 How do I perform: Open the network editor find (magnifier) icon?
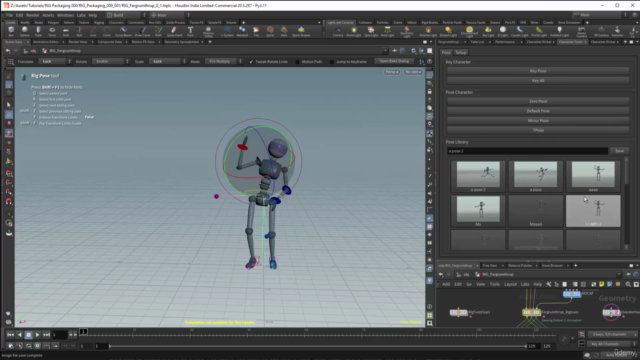click(x=628, y=284)
